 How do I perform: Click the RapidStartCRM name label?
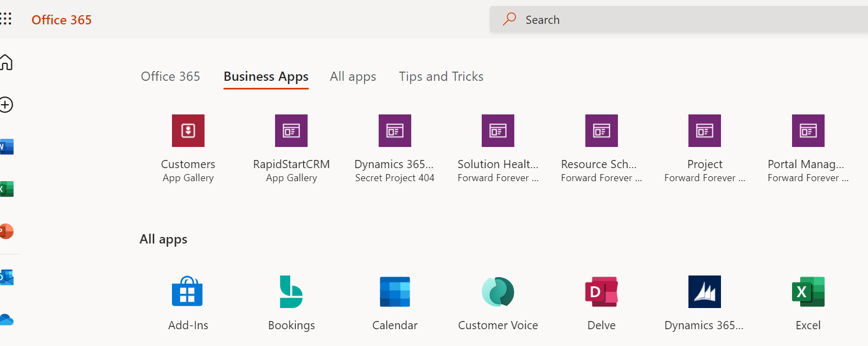[x=291, y=164]
